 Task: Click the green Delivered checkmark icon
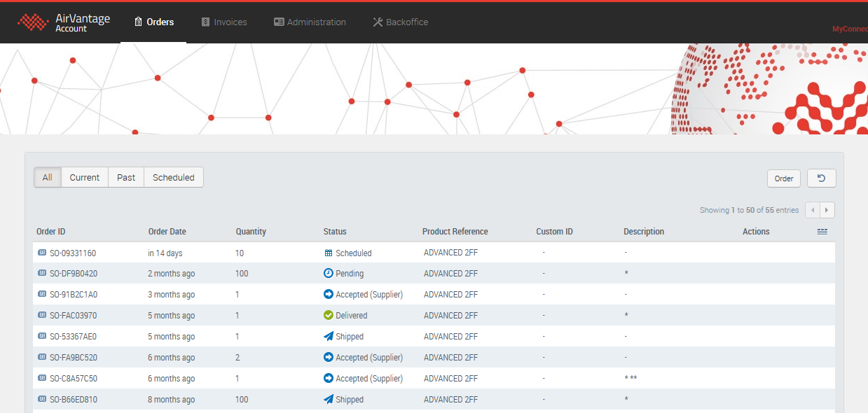[328, 316]
